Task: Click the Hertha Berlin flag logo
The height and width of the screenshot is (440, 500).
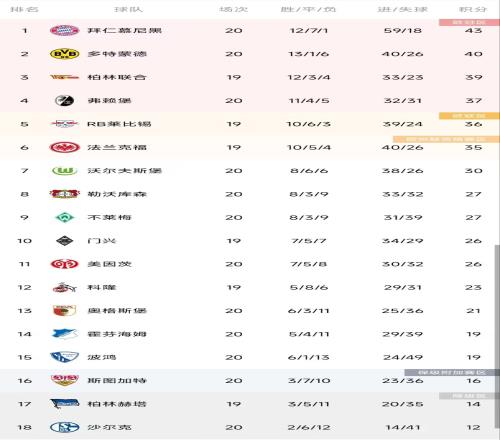Action: pos(64,404)
